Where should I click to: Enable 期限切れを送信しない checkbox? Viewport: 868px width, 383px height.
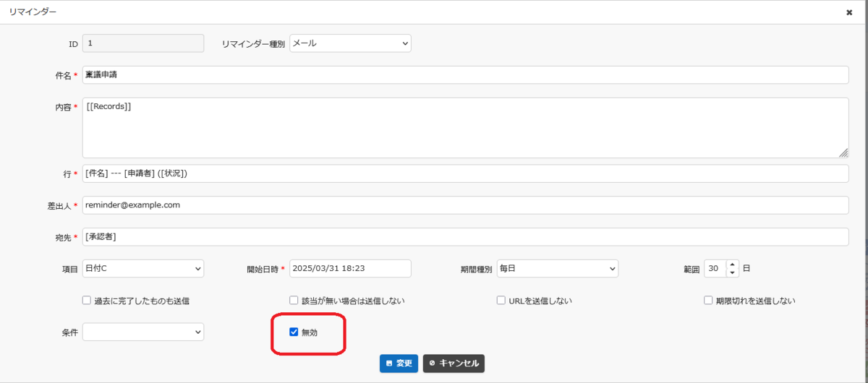click(708, 300)
